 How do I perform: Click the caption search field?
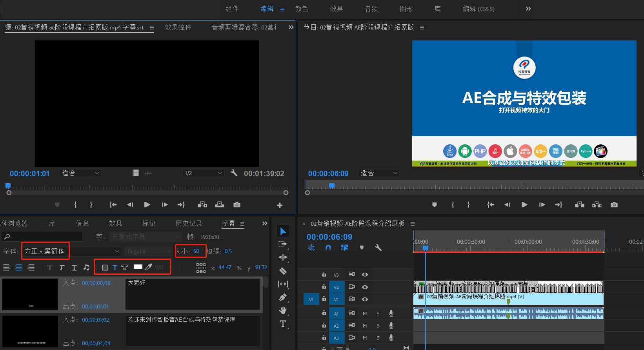point(42,237)
